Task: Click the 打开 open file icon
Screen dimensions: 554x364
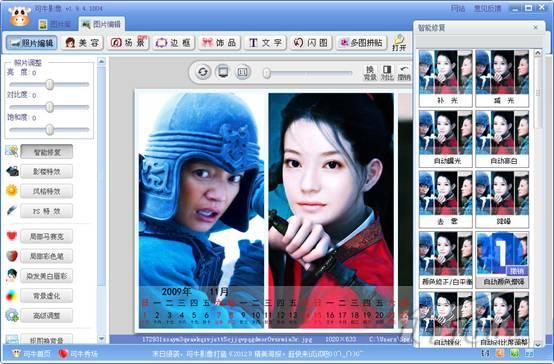Action: tap(399, 43)
